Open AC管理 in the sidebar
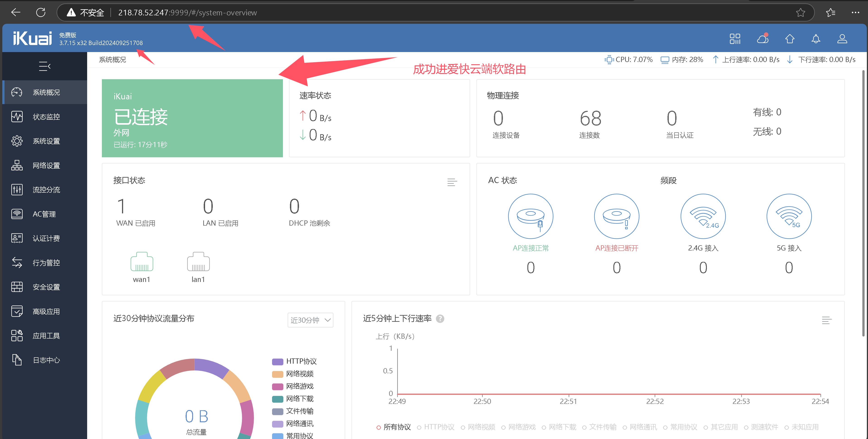 [x=45, y=214]
